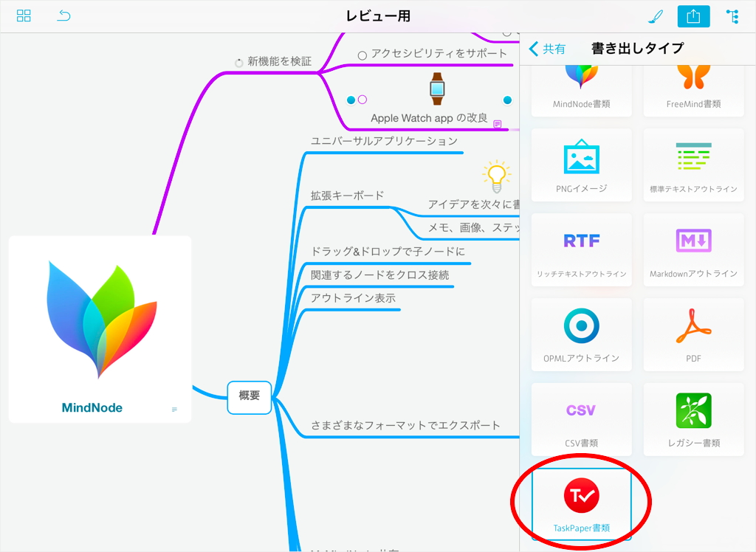This screenshot has width=756, height=552.
Task: Toggle task circle on アクセシビリティをサポート
Action: 362,55
